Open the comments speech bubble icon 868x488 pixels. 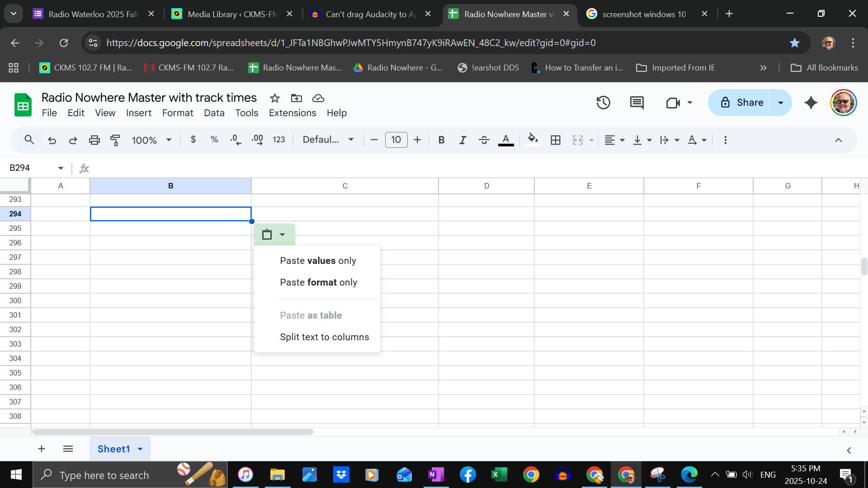click(x=637, y=103)
